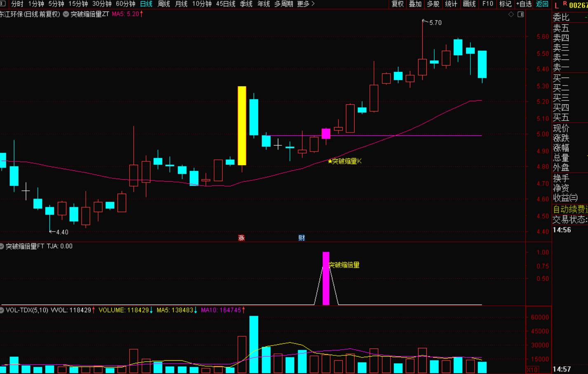Click the red R icon next to stock code

click(565, 4)
